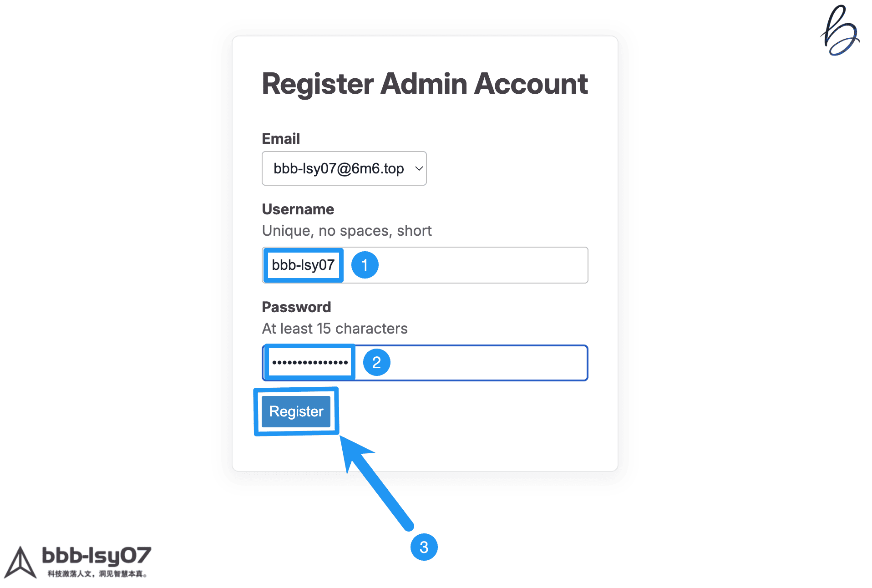Click the Password field label
This screenshot has height=588, width=872.
pos(296,307)
